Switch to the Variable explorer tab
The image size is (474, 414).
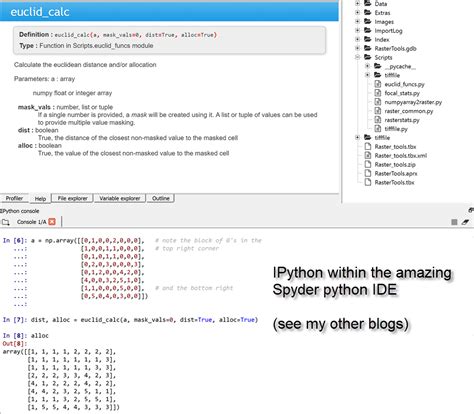pyautogui.click(x=120, y=198)
